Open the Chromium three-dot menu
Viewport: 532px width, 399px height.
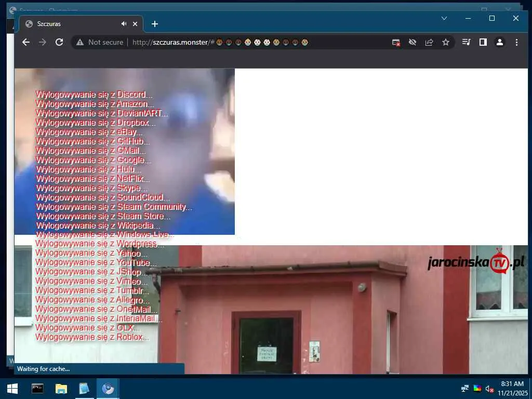pyautogui.click(x=516, y=42)
